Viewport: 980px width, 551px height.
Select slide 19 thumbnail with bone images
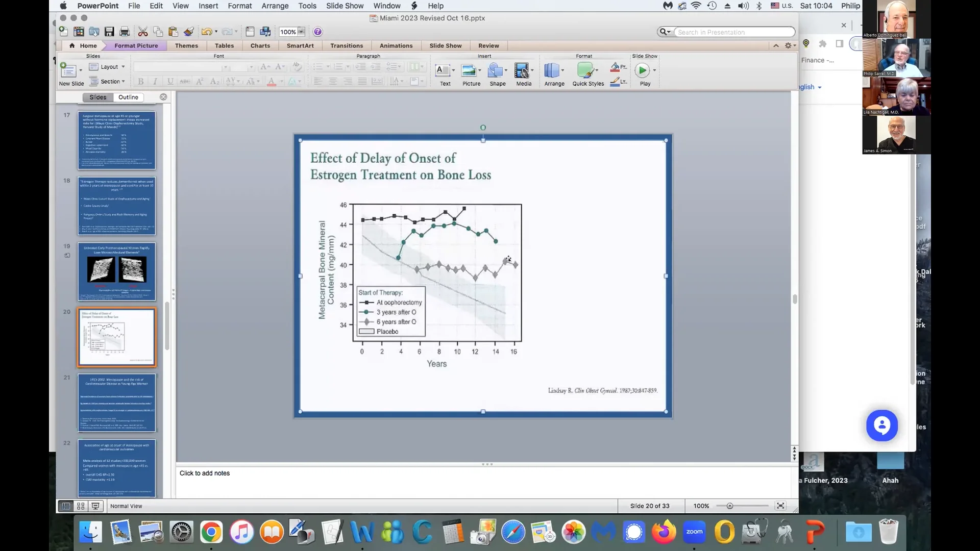(x=116, y=271)
